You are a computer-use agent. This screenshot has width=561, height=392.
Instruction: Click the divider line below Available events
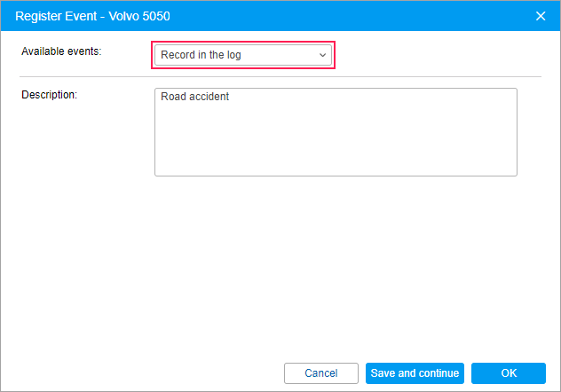click(x=280, y=77)
